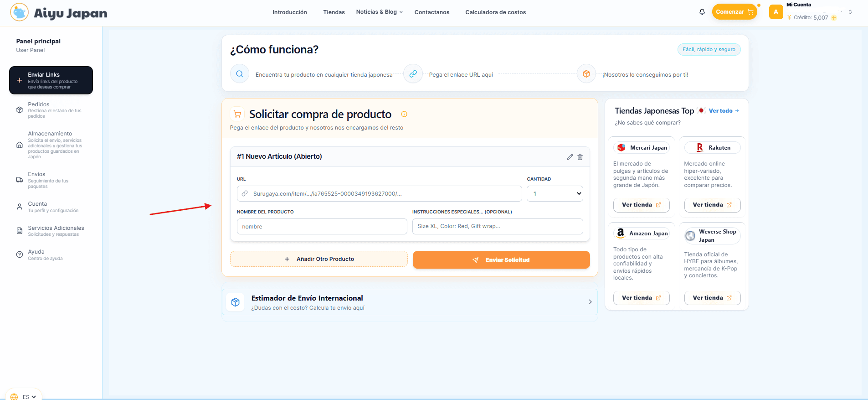Open the ES language selector
Screen dimensions: 868x400
point(25,396)
